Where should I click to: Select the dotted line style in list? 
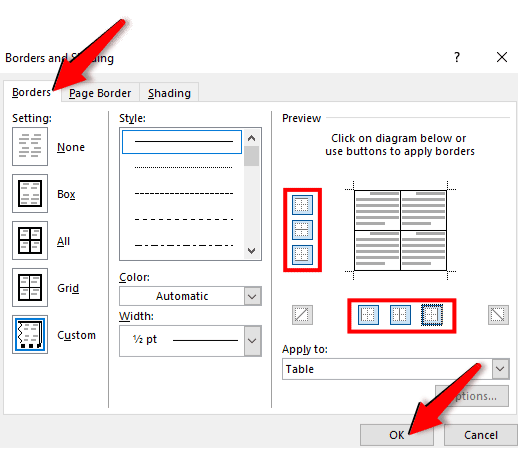[x=183, y=167]
